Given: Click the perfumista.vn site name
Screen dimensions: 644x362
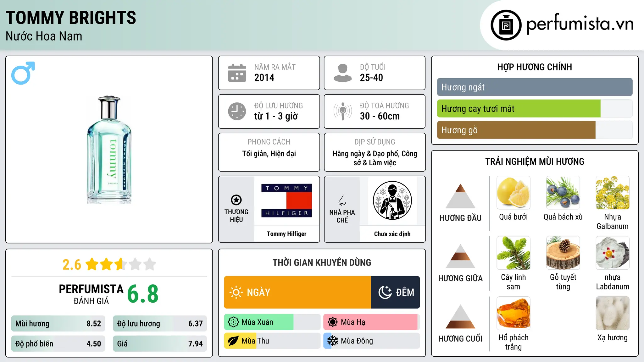Looking at the screenshot, I should pos(580,24).
